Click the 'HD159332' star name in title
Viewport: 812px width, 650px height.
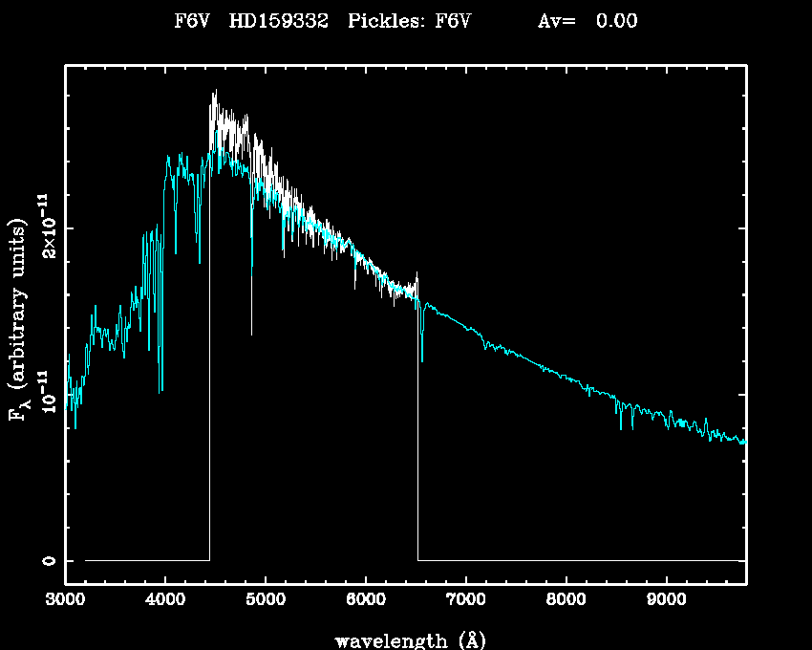click(274, 22)
